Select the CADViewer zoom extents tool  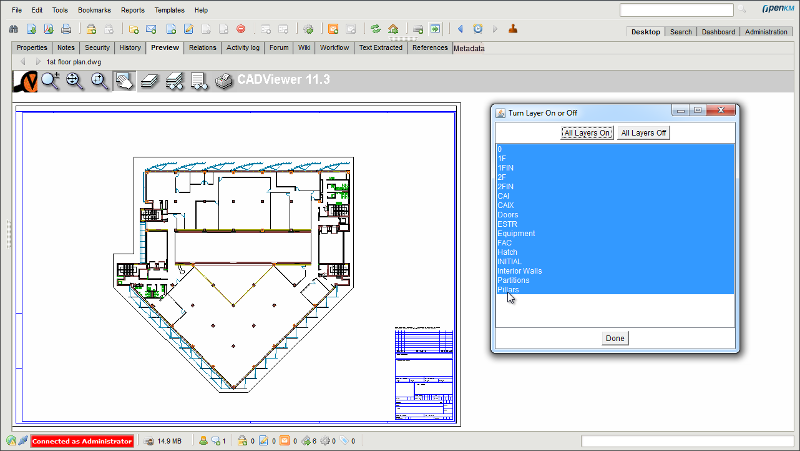coord(75,81)
